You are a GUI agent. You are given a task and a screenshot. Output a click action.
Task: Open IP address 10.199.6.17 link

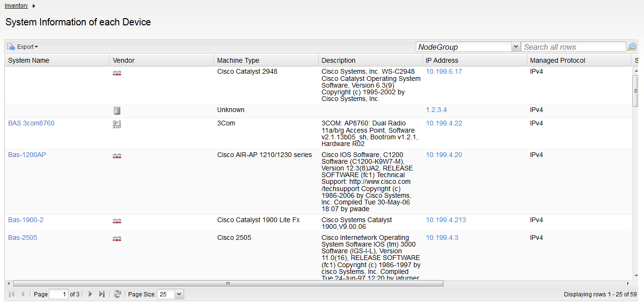(444, 71)
